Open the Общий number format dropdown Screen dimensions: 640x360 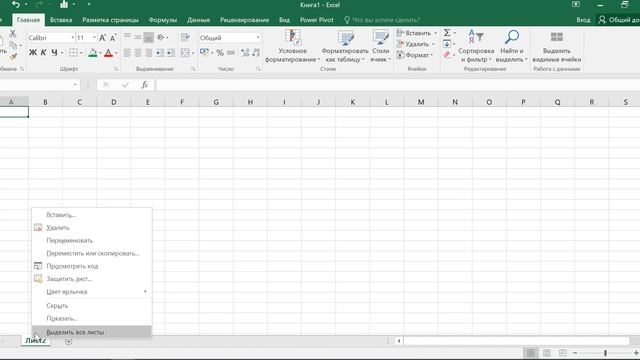pos(258,38)
